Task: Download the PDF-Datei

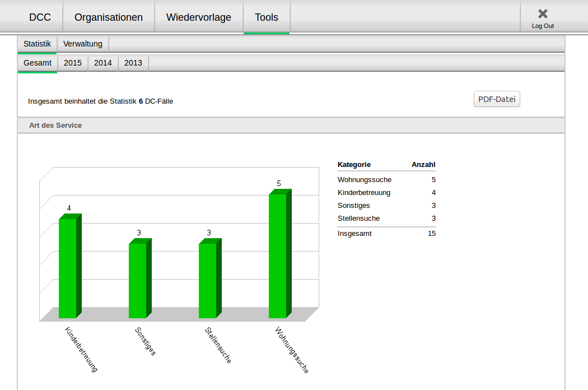Action: [x=497, y=99]
